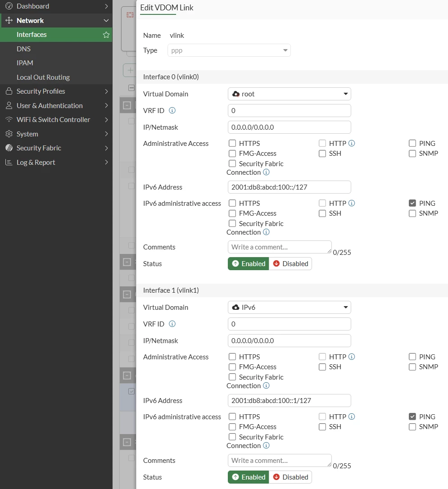Show info for Interface 0 VRF ID
Image resolution: width=448 pixels, height=489 pixels.
[172, 110]
